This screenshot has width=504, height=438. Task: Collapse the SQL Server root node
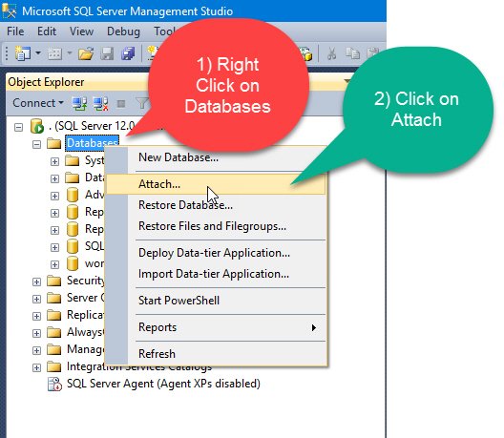[x=19, y=128]
